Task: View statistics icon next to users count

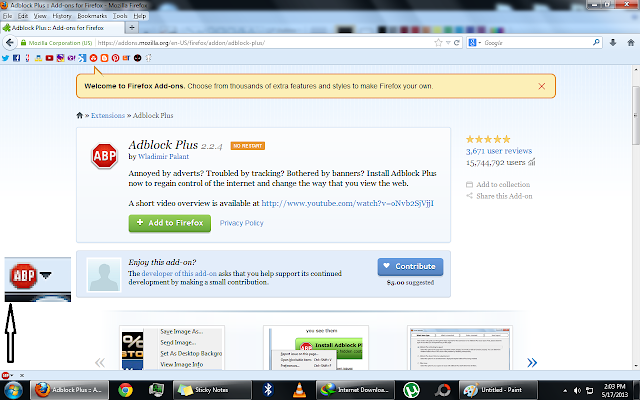Action: coord(531,162)
